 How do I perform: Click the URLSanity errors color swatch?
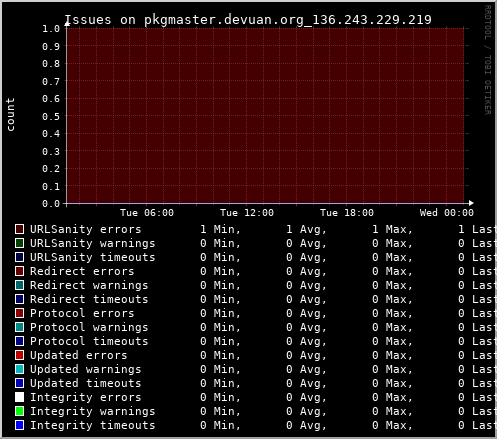tap(19, 229)
